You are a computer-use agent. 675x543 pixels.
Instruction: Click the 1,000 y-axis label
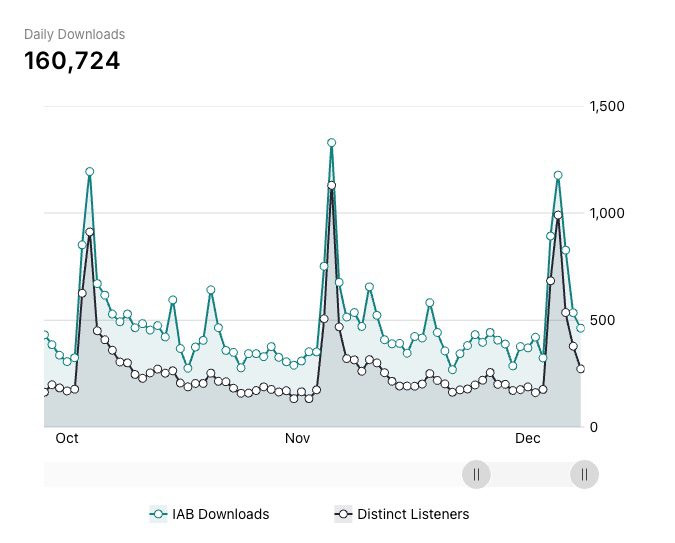pos(607,213)
